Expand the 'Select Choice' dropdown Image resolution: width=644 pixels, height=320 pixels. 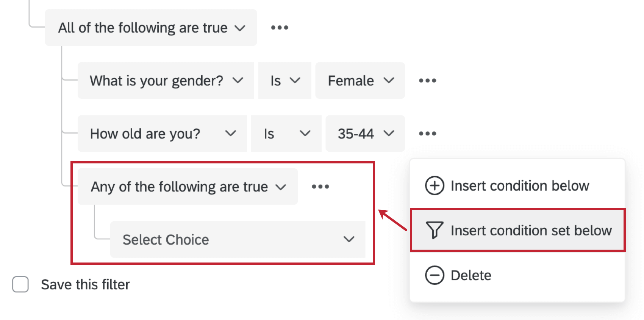click(348, 239)
